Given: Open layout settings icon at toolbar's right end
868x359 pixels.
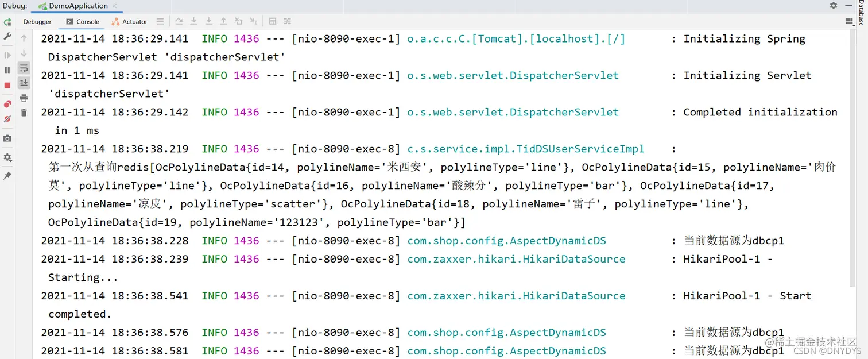Looking at the screenshot, I should [x=850, y=22].
